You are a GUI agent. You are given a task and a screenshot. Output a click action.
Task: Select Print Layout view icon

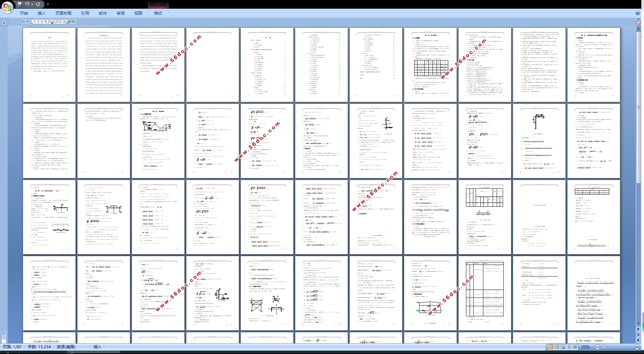click(x=551, y=347)
